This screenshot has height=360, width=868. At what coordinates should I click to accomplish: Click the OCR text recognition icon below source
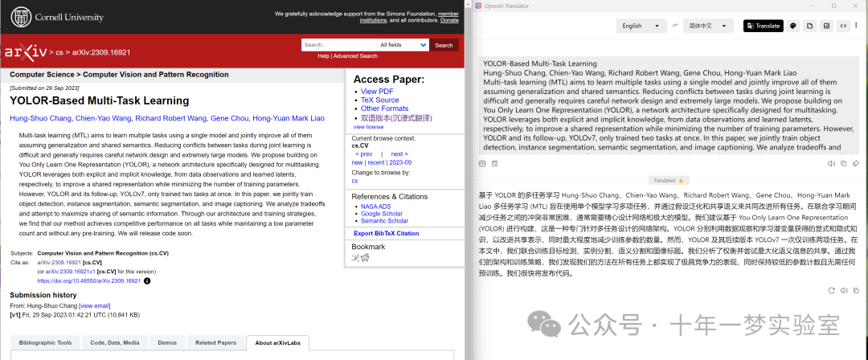(481, 163)
